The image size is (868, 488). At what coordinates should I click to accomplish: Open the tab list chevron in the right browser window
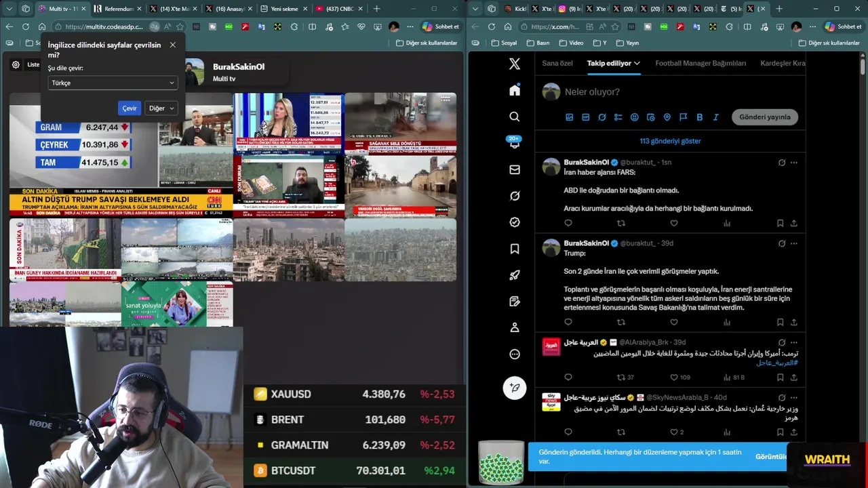pos(475,9)
